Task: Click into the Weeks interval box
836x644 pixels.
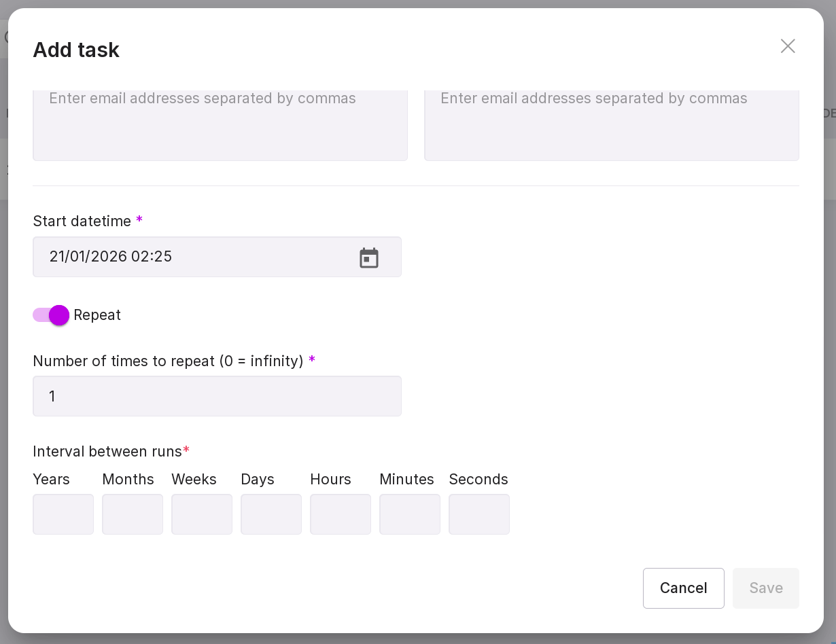Action: click(x=202, y=514)
